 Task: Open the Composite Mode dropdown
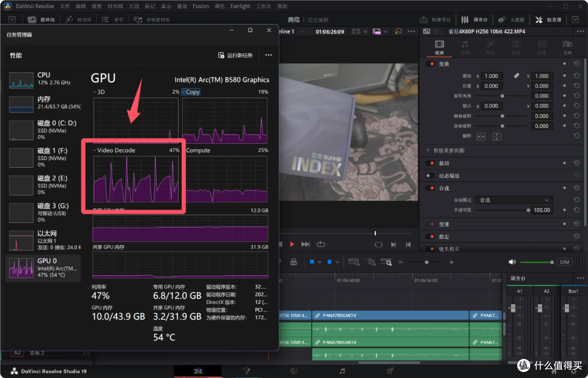(514, 200)
